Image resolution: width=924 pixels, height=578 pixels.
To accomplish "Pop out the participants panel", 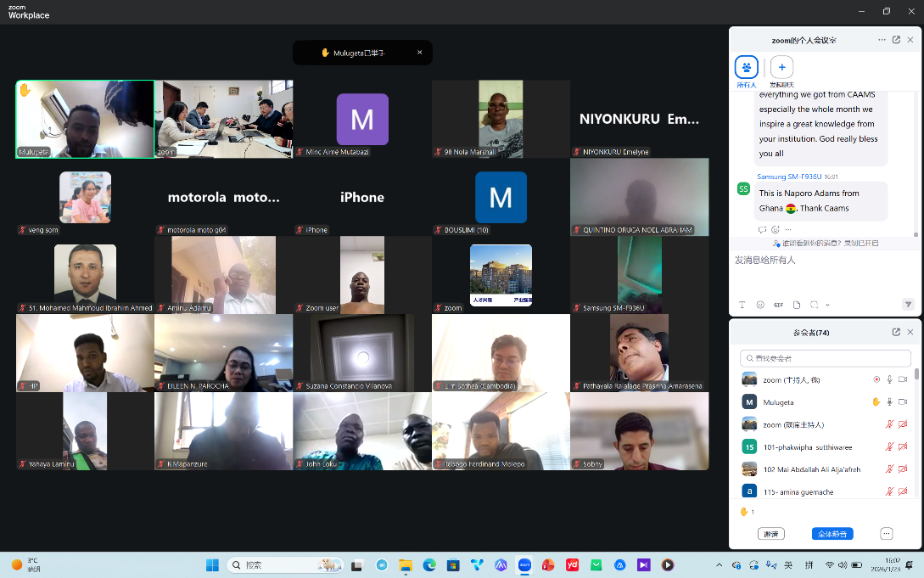I will click(896, 332).
